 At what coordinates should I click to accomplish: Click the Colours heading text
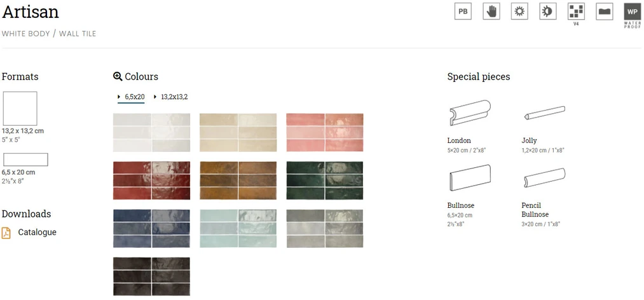[141, 77]
